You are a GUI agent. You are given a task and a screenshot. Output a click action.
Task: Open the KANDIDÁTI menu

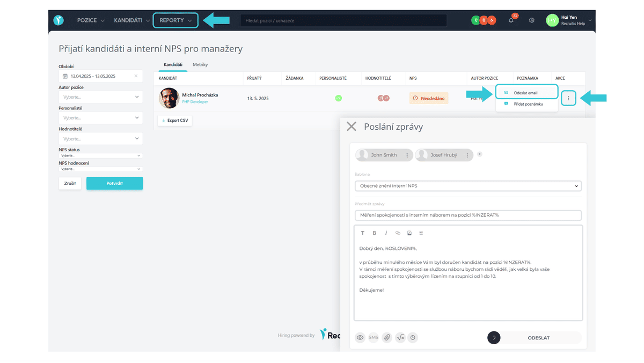coord(132,20)
